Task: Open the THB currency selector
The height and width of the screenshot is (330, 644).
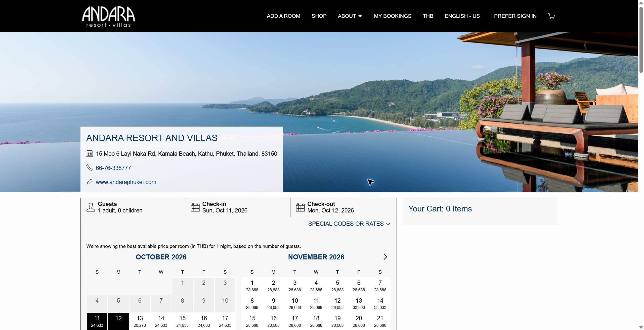Action: click(x=428, y=16)
